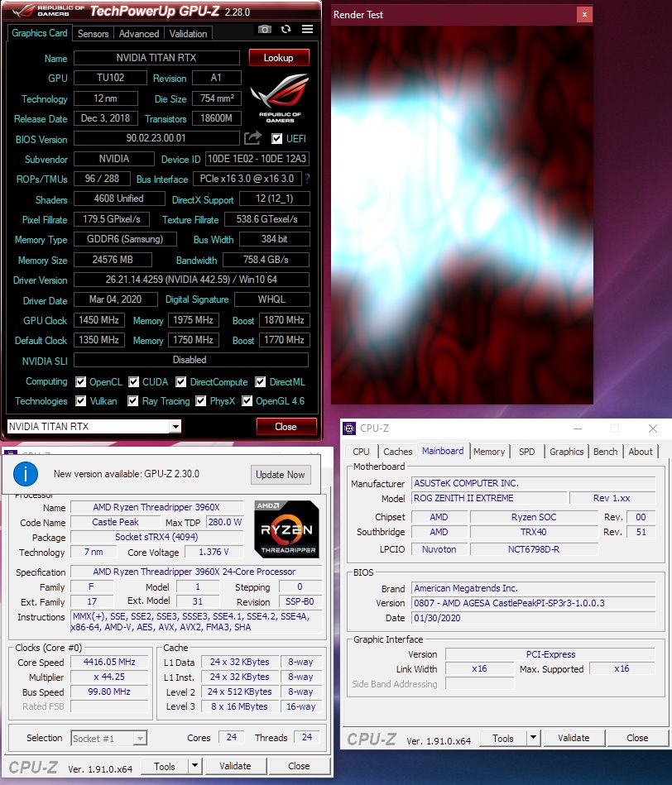Image resolution: width=672 pixels, height=785 pixels.
Task: Click the GPU Clock value 1450 MHz
Action: coord(98,320)
